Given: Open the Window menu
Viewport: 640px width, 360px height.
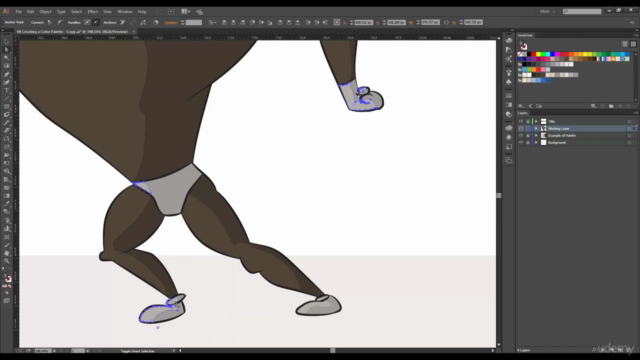Looking at the screenshot, I should 124,11.
